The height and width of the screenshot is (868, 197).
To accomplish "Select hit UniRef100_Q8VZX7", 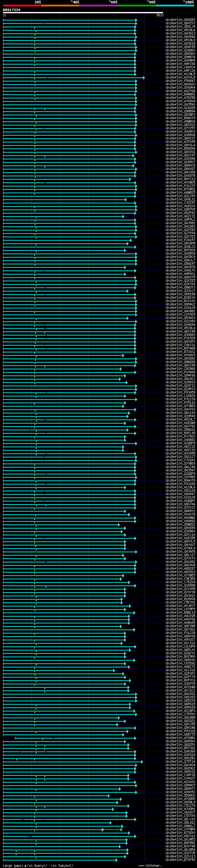I will click(180, 23).
